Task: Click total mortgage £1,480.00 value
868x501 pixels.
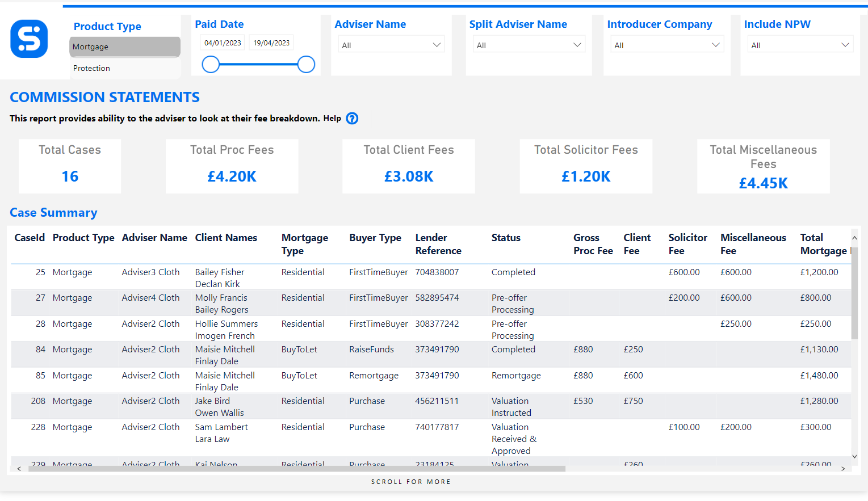Action: point(819,376)
